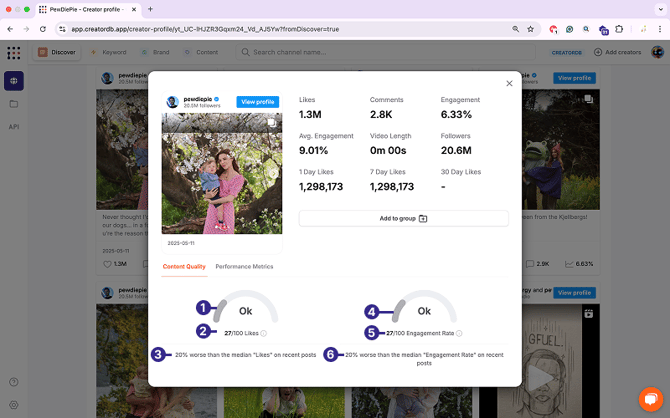Open the globe discover sidebar icon
The image size is (670, 418).
click(x=14, y=81)
